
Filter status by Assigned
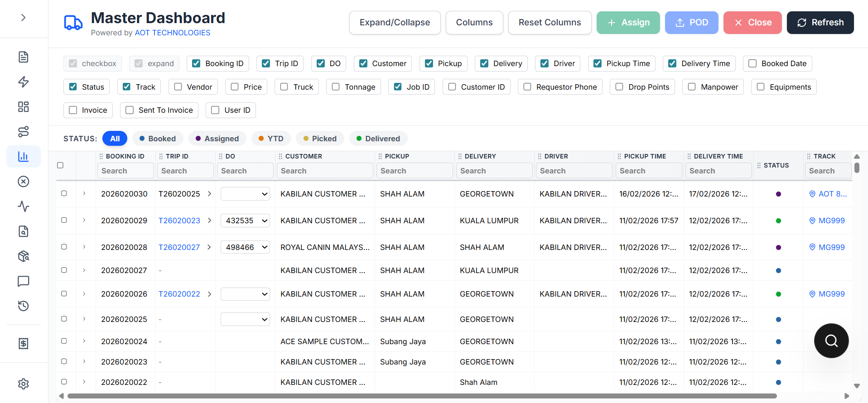tap(217, 139)
